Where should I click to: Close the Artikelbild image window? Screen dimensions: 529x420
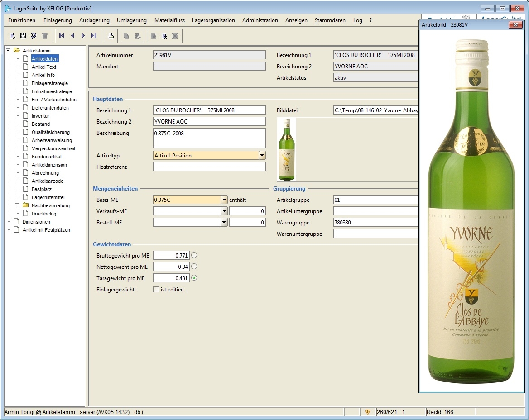[x=515, y=24]
